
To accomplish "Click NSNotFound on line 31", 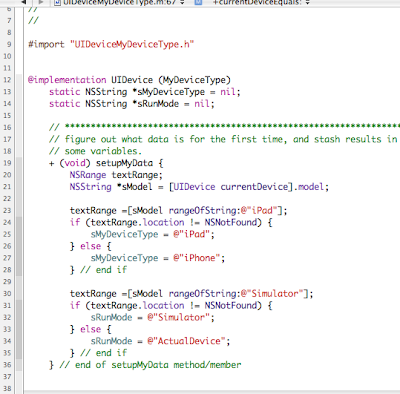I will click(x=231, y=305).
